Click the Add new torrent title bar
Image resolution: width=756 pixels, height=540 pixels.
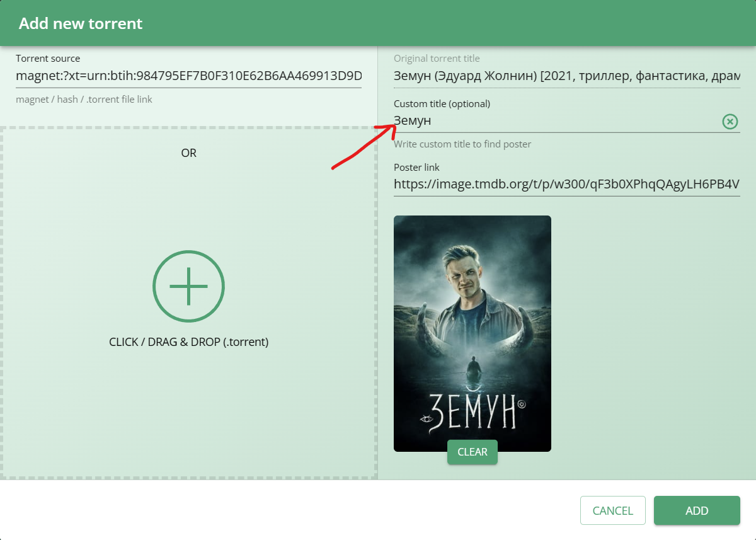point(81,23)
